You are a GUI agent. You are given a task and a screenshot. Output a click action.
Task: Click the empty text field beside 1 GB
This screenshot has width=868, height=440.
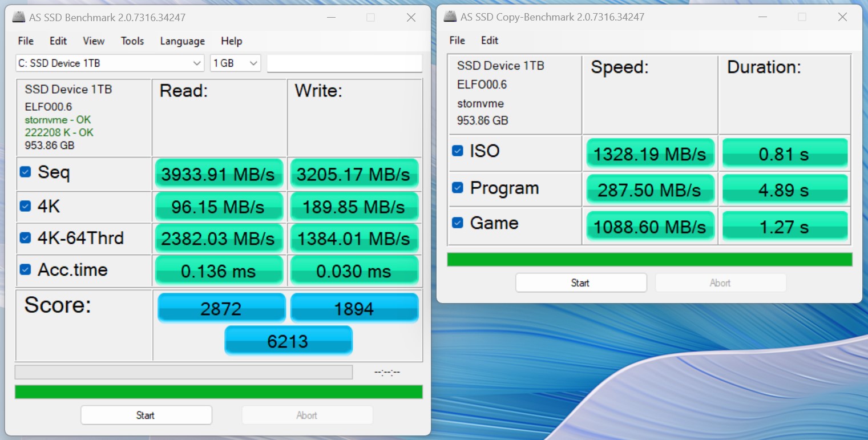pos(344,63)
